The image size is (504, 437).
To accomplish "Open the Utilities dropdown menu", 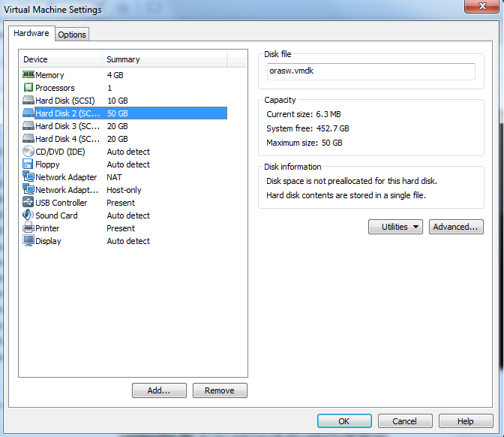I will [395, 227].
